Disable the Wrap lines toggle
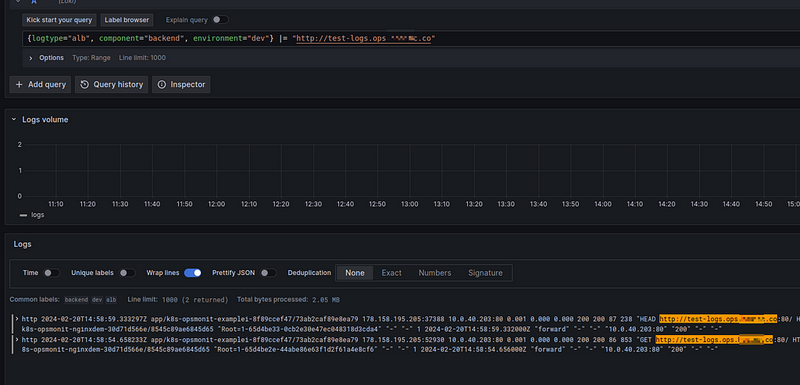800x385 pixels. (193, 273)
